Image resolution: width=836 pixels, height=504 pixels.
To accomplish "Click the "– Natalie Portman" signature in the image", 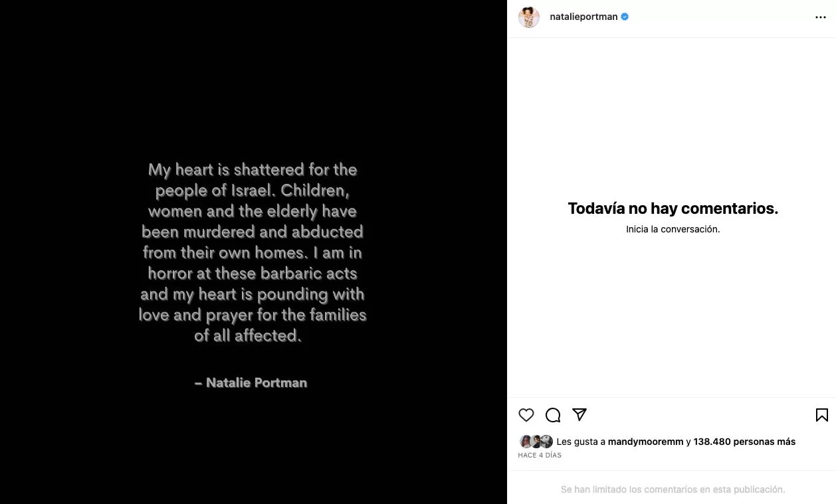I will point(251,382).
